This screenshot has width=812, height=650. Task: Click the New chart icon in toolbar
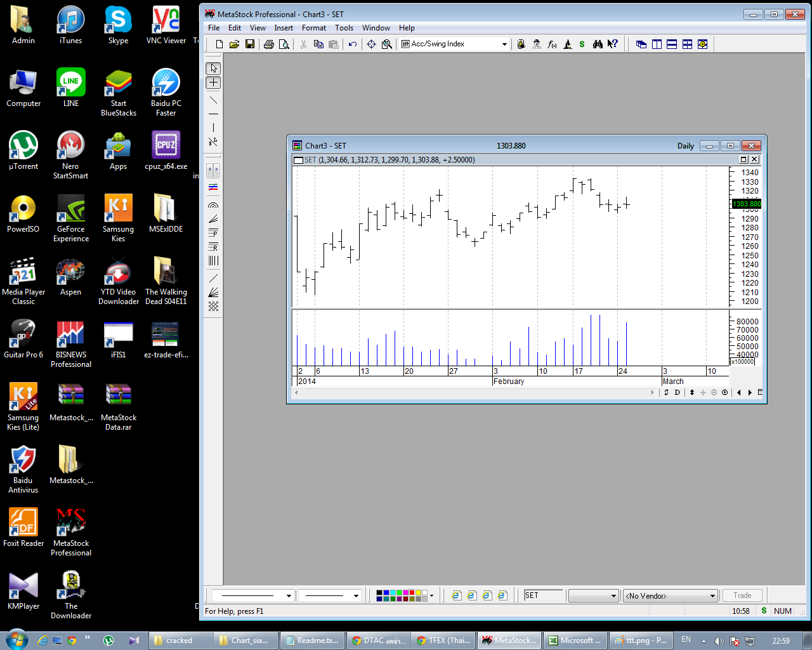[219, 44]
